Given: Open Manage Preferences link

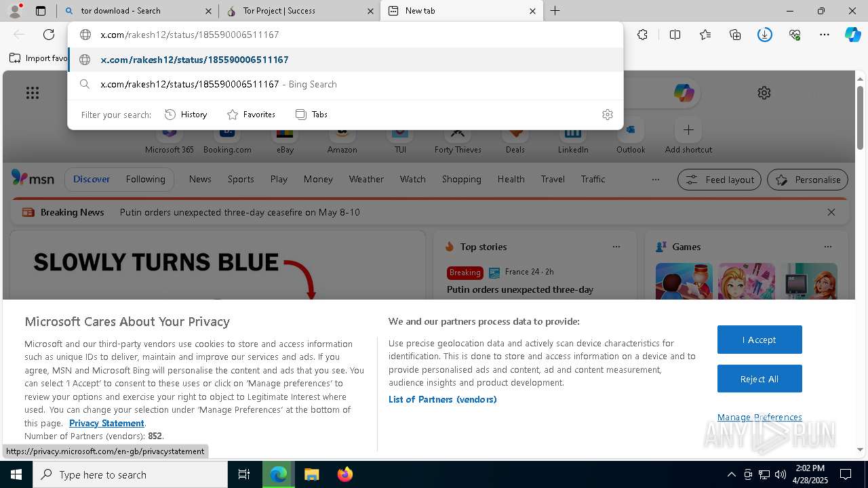Looking at the screenshot, I should pyautogui.click(x=759, y=417).
